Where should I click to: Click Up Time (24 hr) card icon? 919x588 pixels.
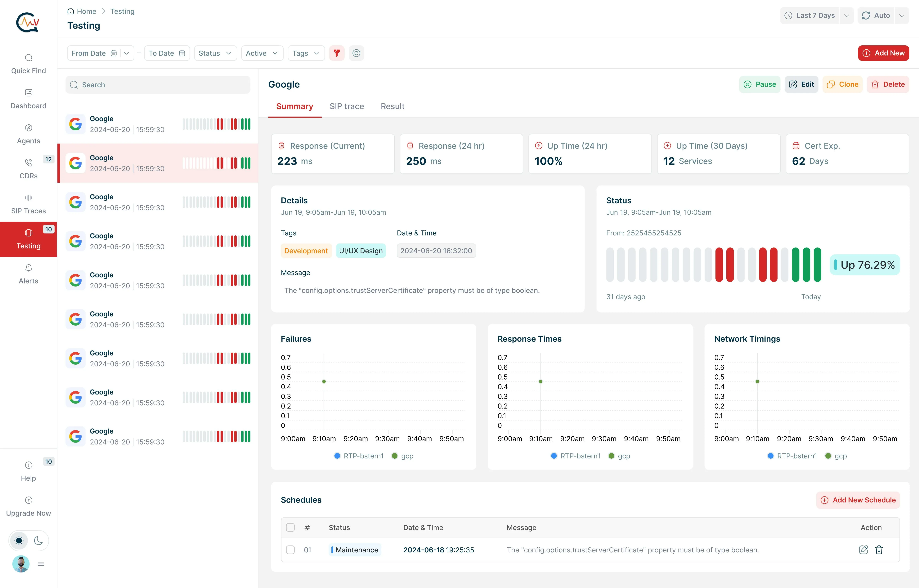click(x=539, y=145)
